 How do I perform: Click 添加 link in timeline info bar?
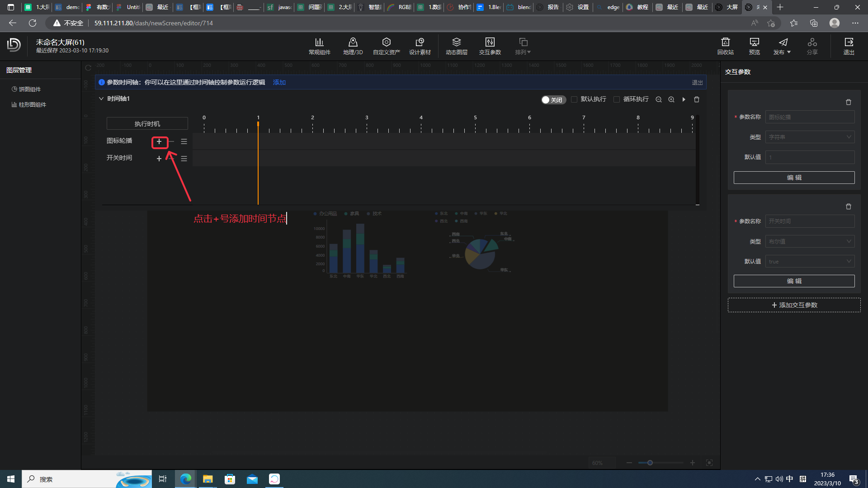pyautogui.click(x=279, y=82)
